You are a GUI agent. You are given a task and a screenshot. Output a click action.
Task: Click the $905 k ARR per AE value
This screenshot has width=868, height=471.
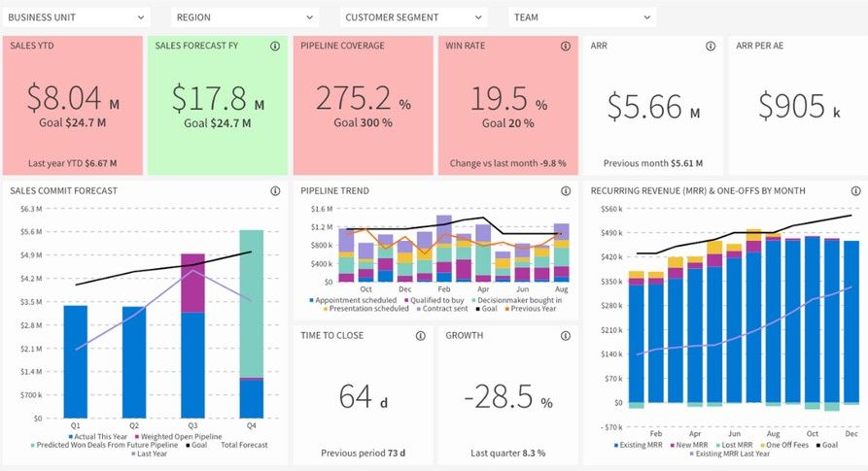coord(799,106)
